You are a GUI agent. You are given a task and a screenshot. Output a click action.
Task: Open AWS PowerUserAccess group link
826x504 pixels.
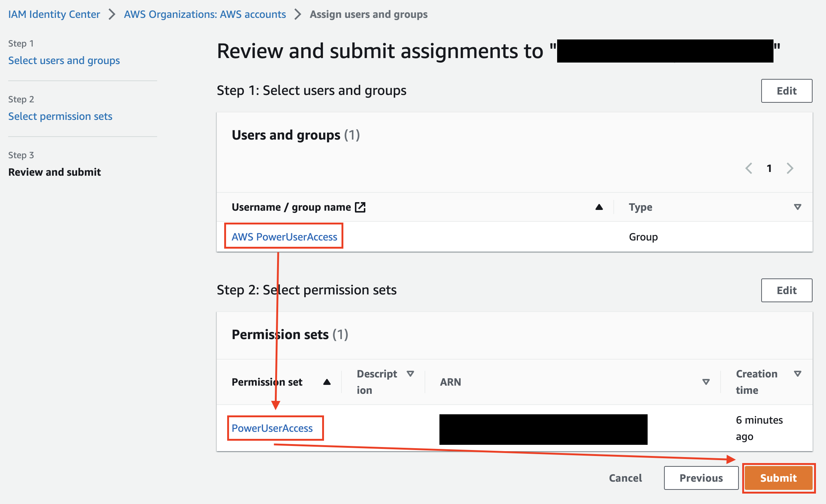click(284, 237)
